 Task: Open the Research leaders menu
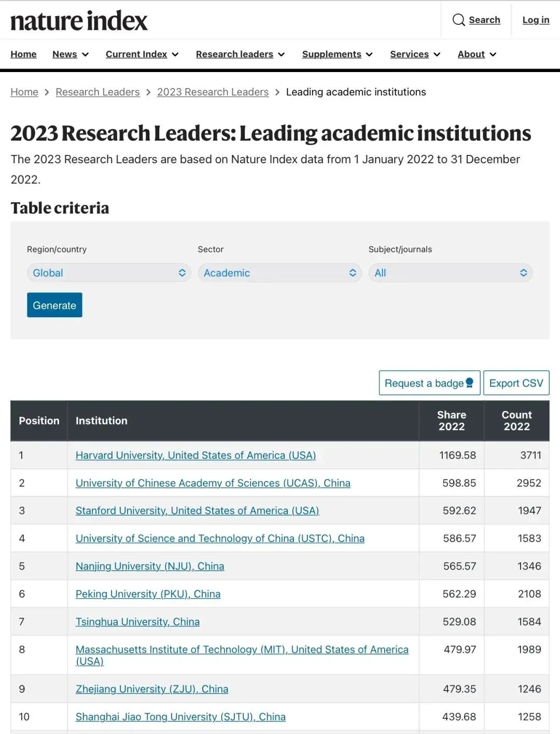click(240, 54)
